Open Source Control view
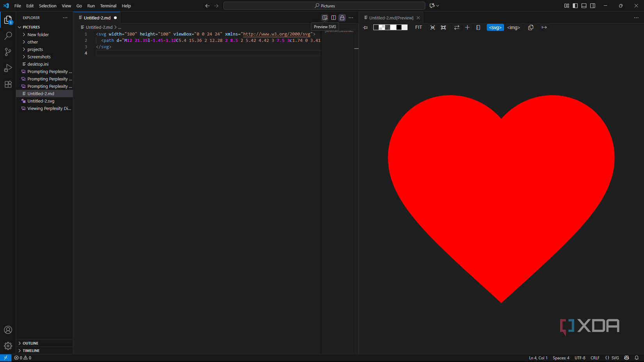 8,52
